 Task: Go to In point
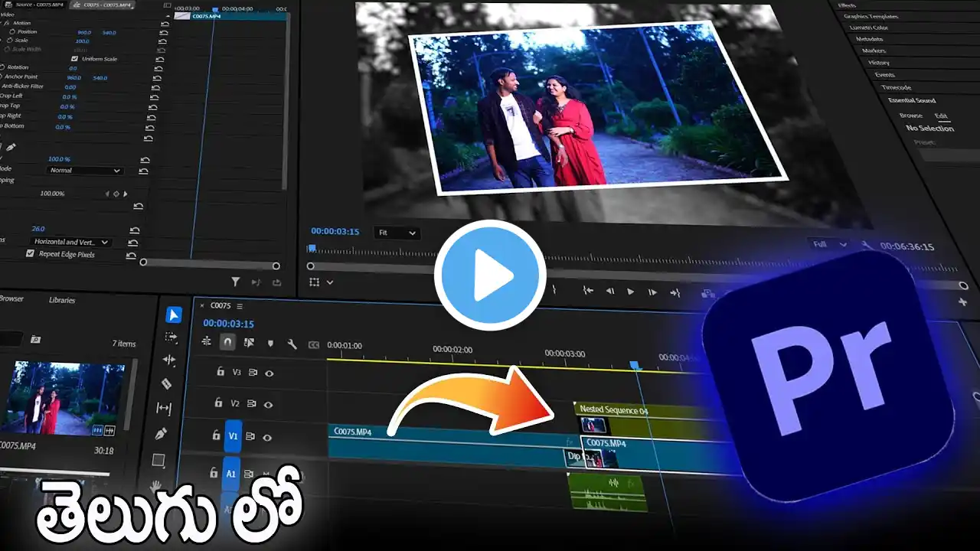coord(588,290)
